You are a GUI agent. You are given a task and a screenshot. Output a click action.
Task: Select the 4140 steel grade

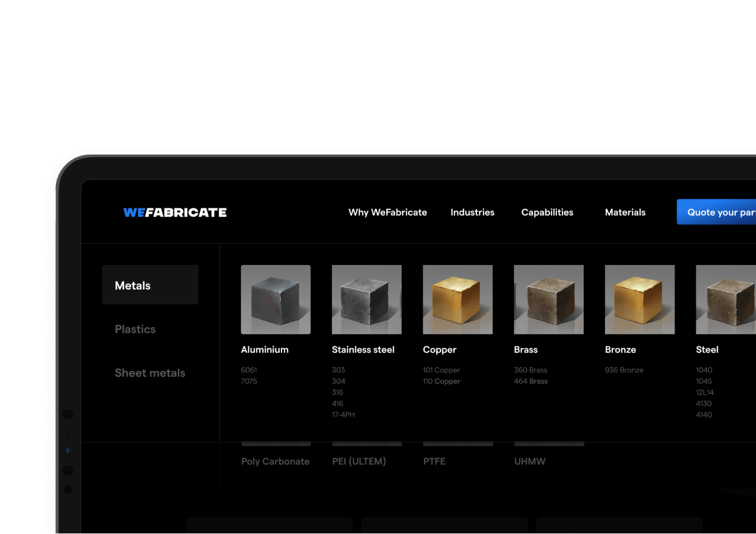click(704, 415)
